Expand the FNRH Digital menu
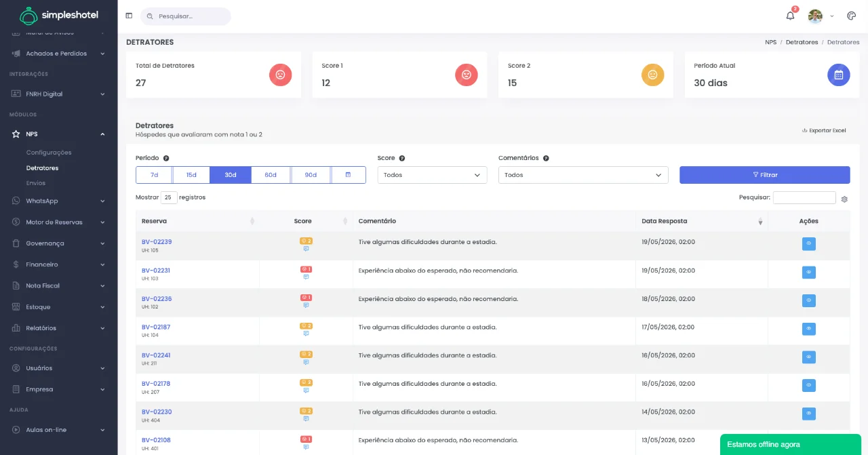 pyautogui.click(x=58, y=94)
